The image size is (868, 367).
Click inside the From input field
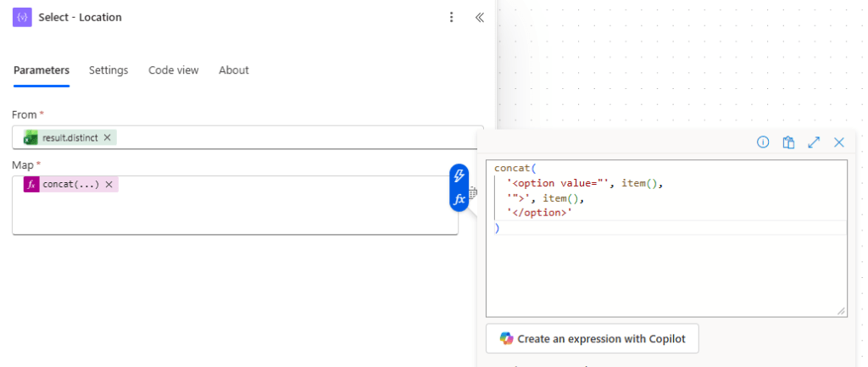tap(248, 137)
